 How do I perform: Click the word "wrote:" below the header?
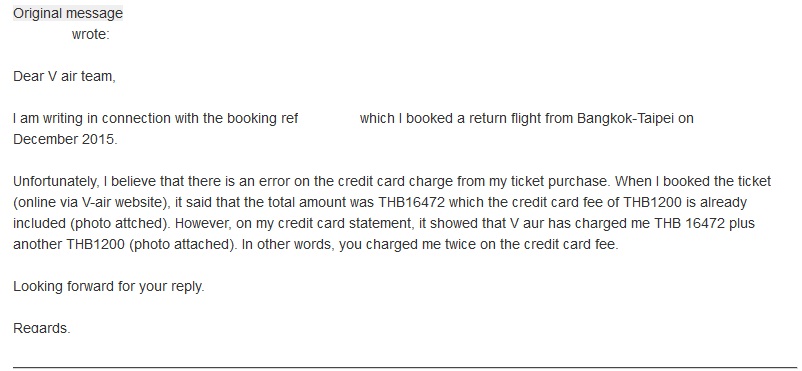click(x=91, y=35)
